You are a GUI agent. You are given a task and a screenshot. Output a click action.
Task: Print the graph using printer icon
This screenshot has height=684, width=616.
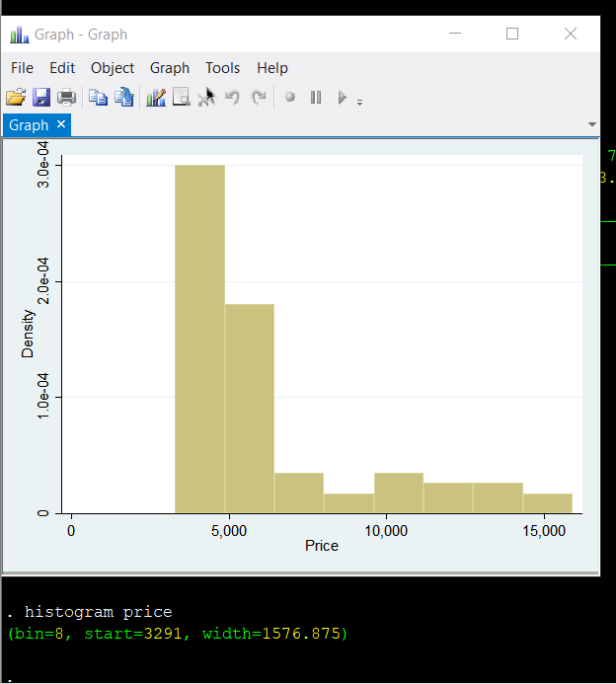pyautogui.click(x=67, y=98)
